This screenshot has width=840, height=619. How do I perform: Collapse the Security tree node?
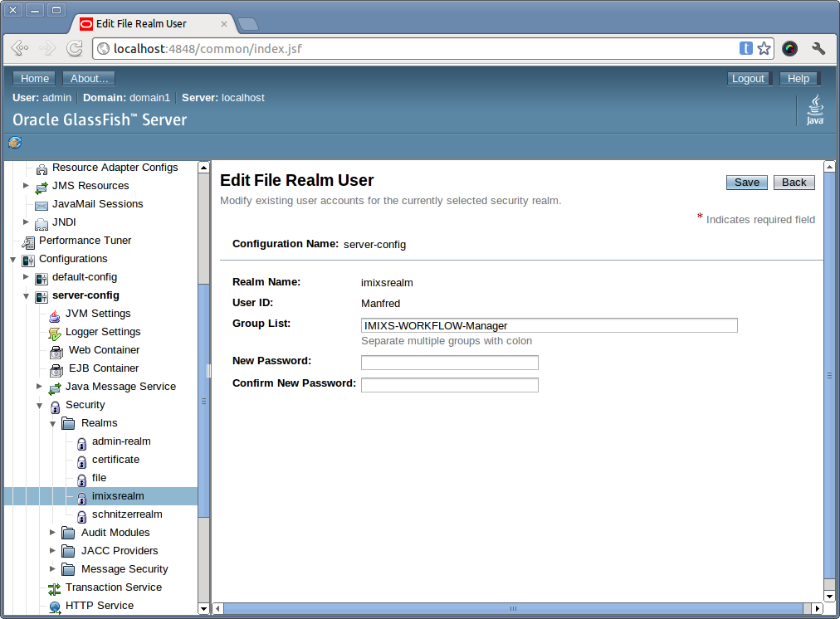pos(39,406)
